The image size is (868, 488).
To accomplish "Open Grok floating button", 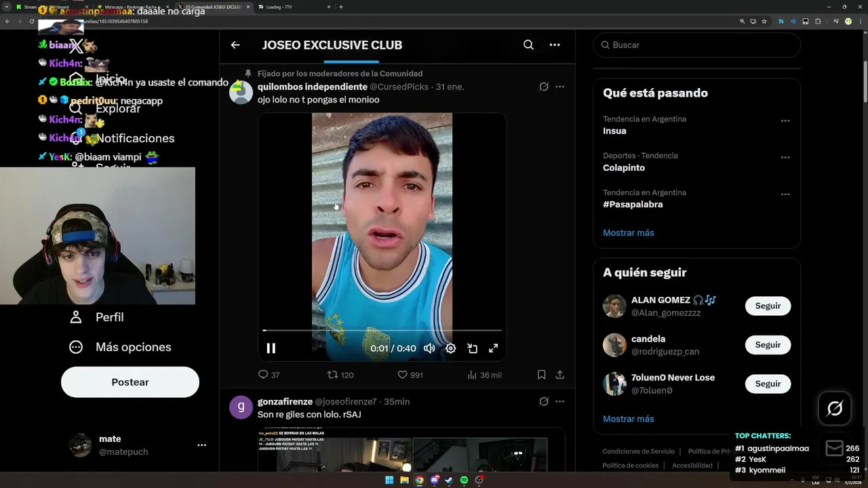I will (835, 408).
